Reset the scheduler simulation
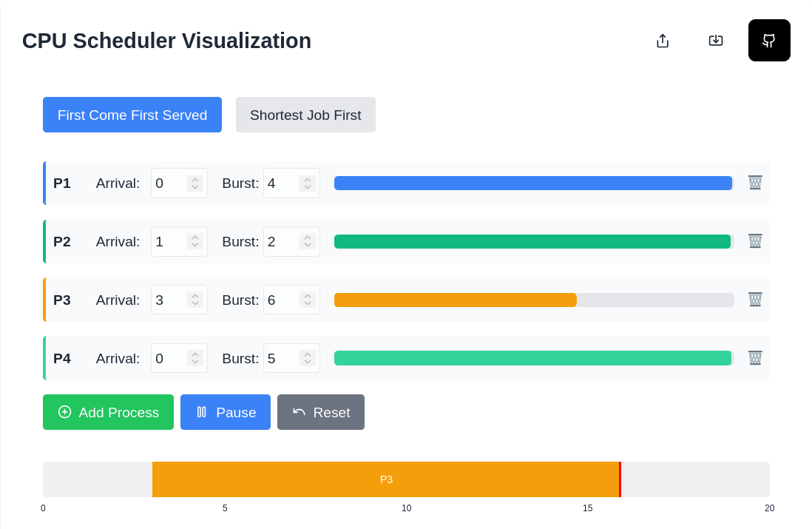 (x=320, y=412)
